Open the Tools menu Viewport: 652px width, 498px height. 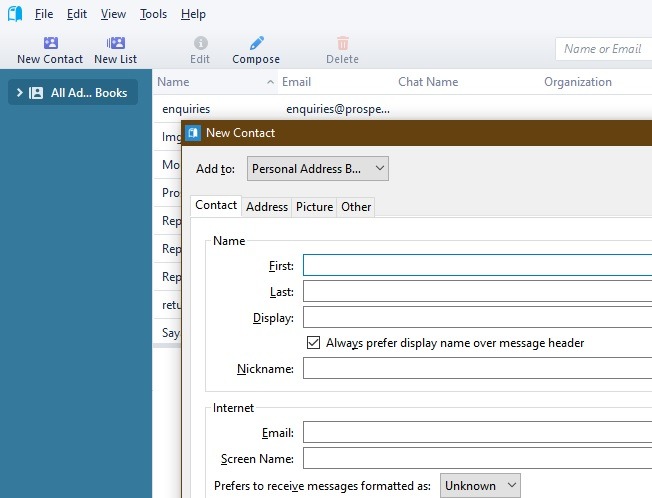[153, 14]
